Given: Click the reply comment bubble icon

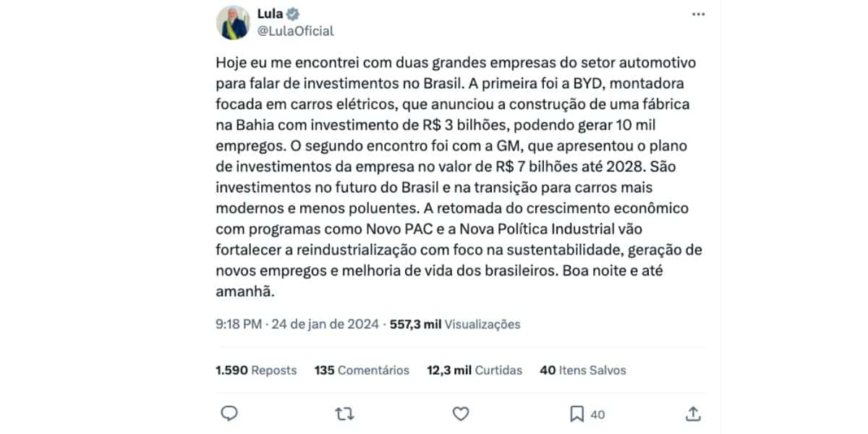Looking at the screenshot, I should [229, 414].
